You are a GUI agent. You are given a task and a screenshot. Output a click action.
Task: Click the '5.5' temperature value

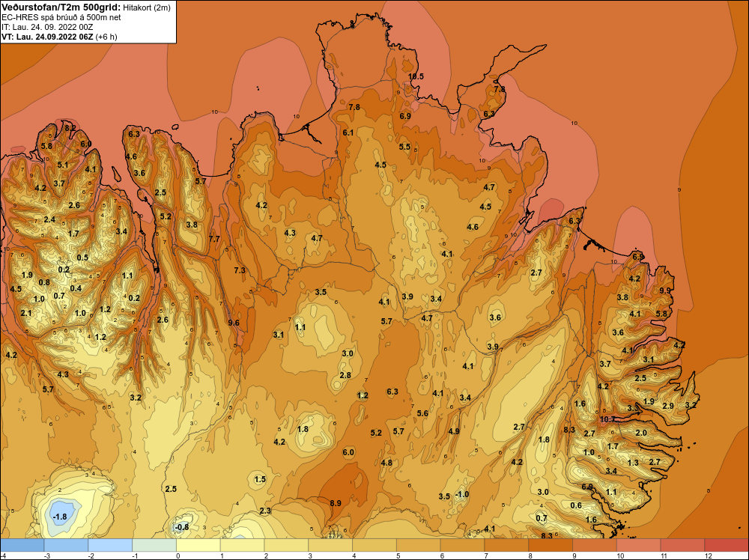(404, 147)
